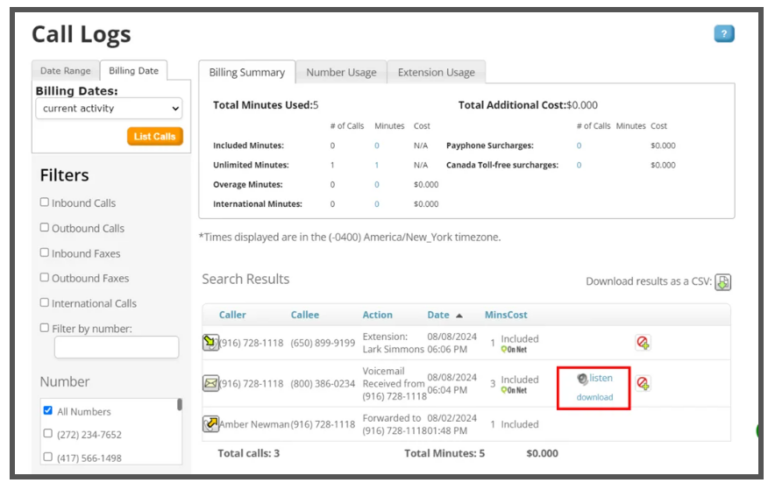The image size is (768, 490).
Task: Click voicemail envelope icon for (800) 386-0234 row
Action: pos(211,383)
